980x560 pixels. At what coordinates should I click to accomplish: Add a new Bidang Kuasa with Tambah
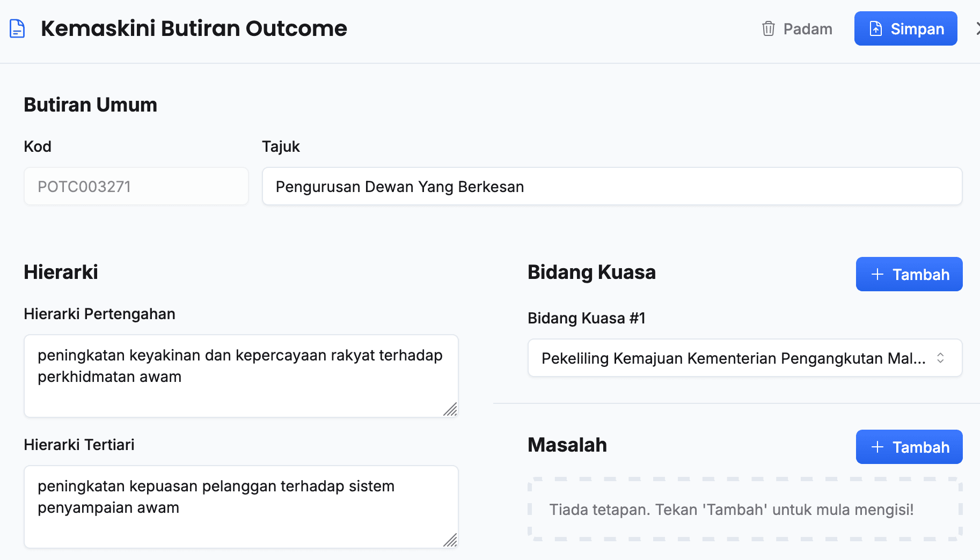coord(909,274)
